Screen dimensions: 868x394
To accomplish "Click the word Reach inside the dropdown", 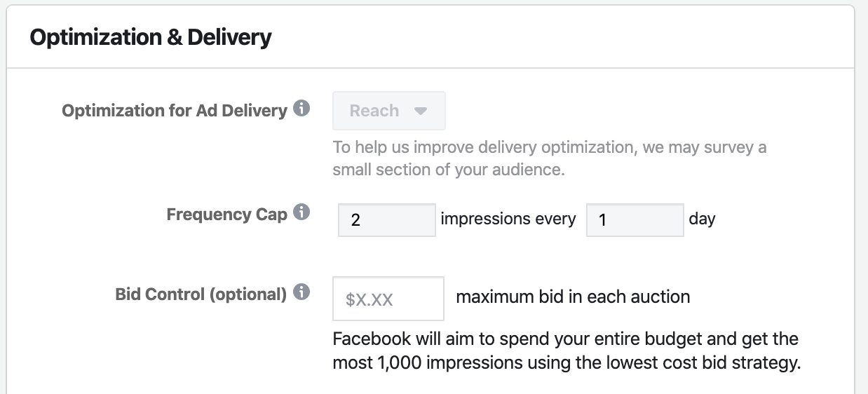I will coord(374,111).
